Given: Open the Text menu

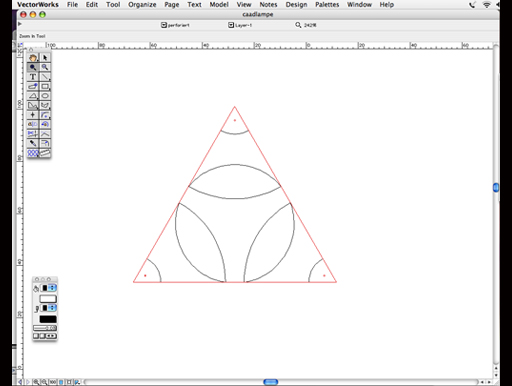Looking at the screenshot, I should pos(194,5).
